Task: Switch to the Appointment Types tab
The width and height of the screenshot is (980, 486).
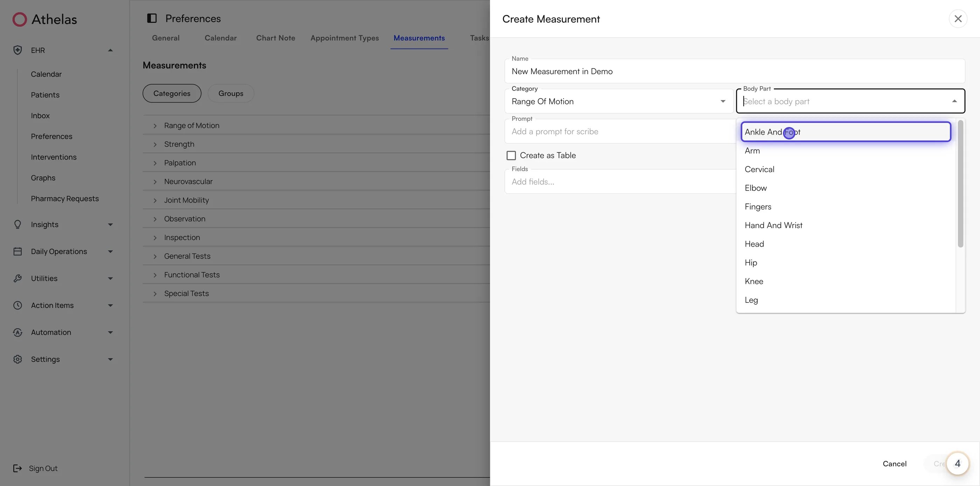Action: click(345, 38)
